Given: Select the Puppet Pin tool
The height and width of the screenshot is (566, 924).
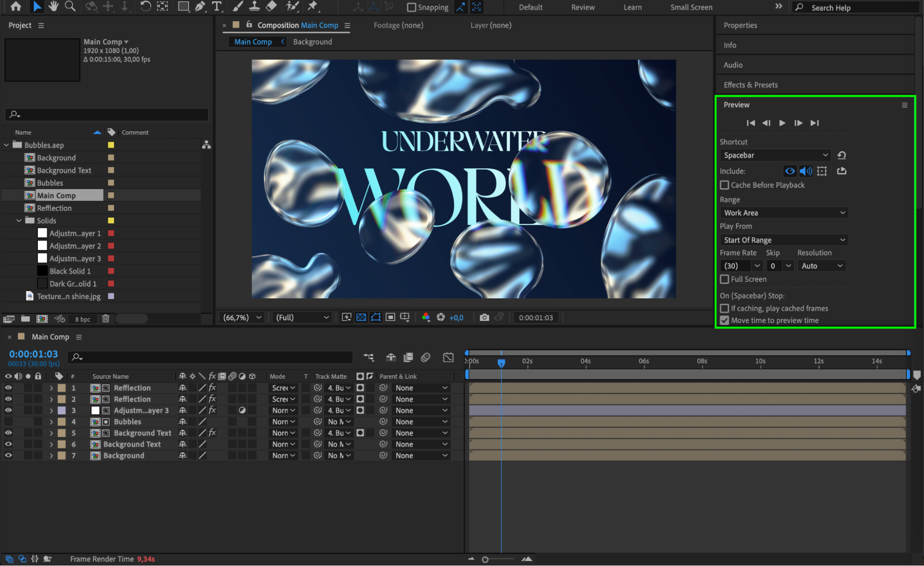Looking at the screenshot, I should (x=313, y=6).
